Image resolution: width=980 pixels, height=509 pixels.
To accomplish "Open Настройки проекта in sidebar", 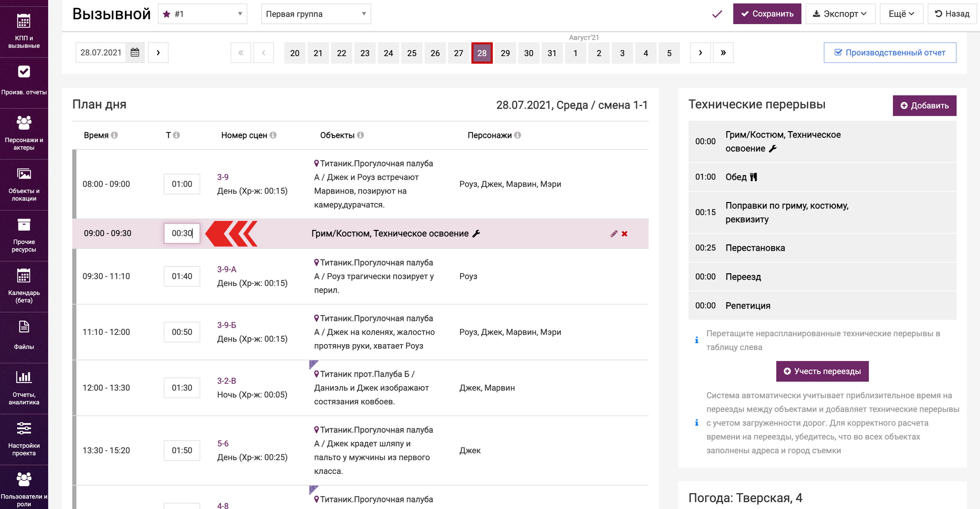I will 24,439.
